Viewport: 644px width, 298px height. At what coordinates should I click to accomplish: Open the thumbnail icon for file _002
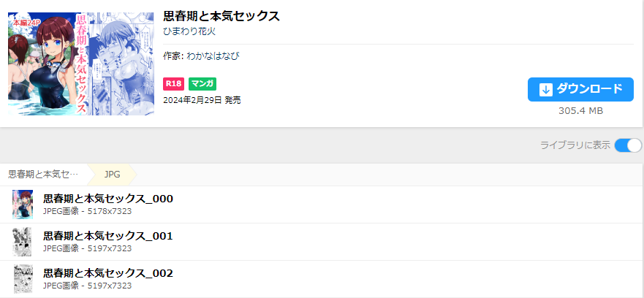tap(23, 279)
